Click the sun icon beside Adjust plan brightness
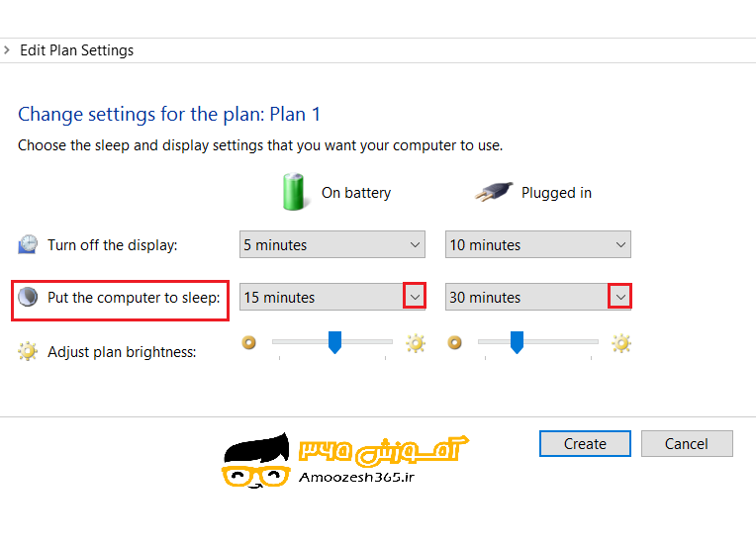Image resolution: width=756 pixels, height=544 pixels. pos(29,351)
